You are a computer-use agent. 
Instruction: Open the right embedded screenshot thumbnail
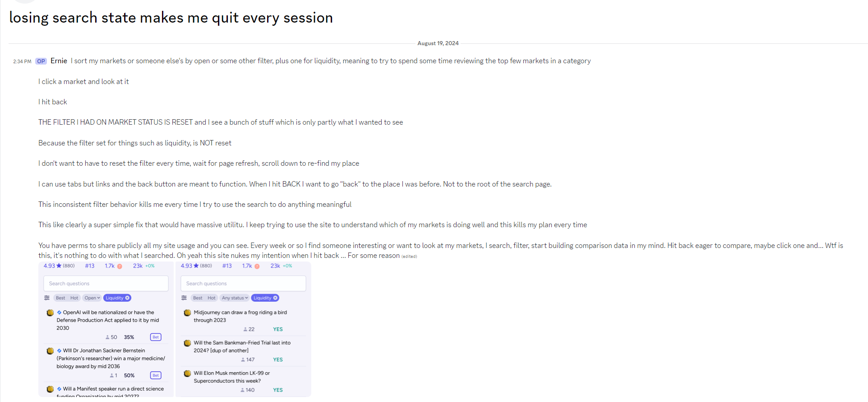tap(243, 329)
